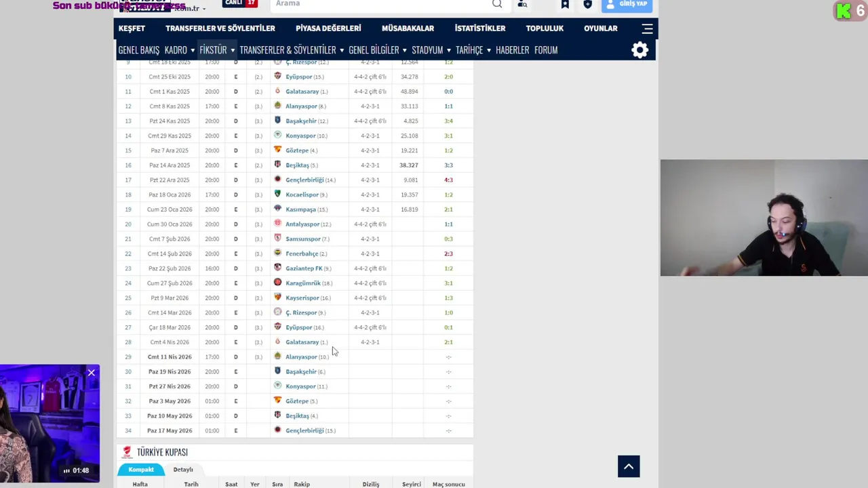Close the picture-in-picture video overlay
Screen dimensions: 868x488
pyautogui.click(x=92, y=372)
